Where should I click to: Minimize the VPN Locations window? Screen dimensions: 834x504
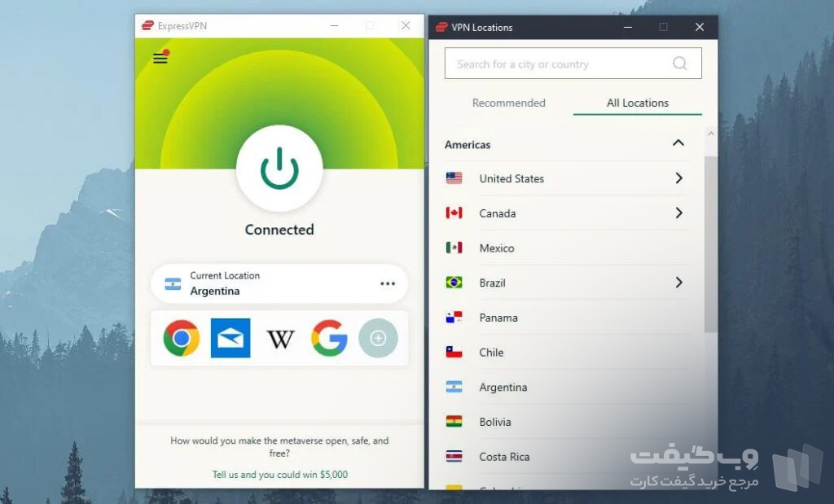coord(628,27)
